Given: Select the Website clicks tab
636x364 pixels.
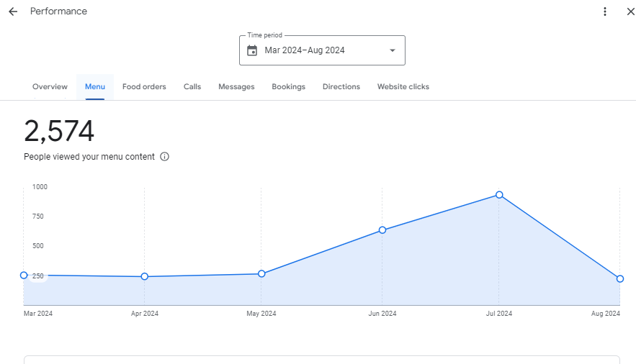Looking at the screenshot, I should 403,87.
